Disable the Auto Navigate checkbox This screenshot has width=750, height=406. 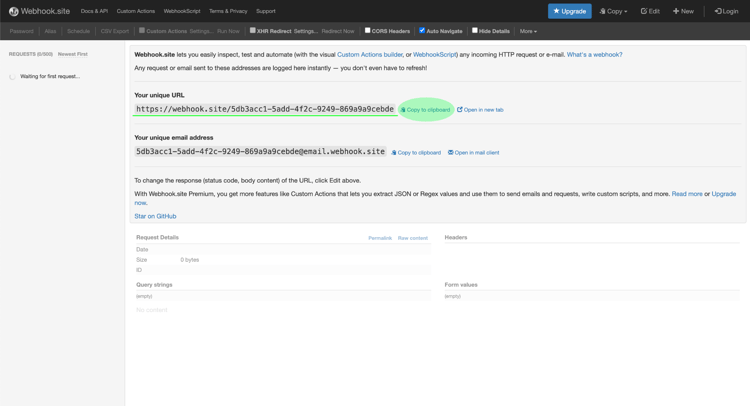coord(422,31)
